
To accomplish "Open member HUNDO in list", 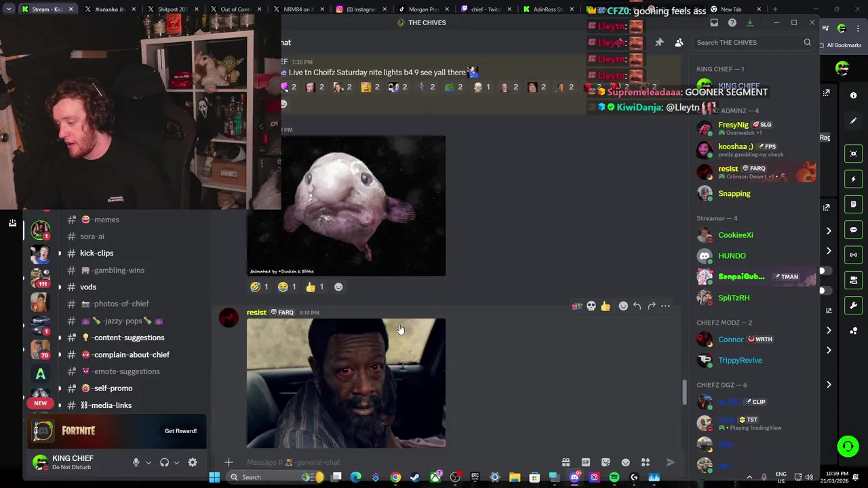I will coord(756,256).
